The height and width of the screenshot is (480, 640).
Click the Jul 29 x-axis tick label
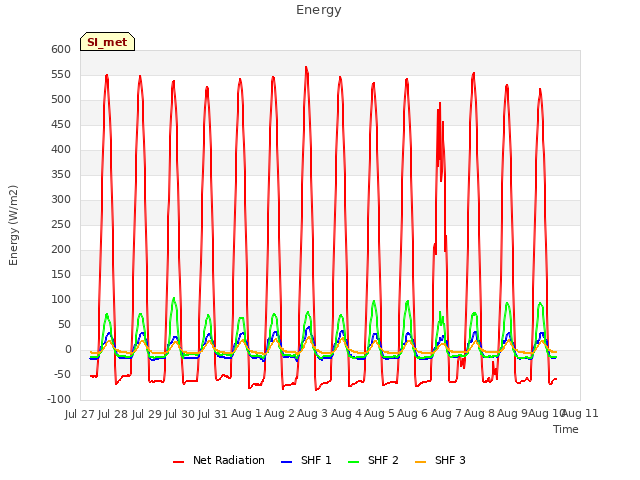tap(147, 414)
